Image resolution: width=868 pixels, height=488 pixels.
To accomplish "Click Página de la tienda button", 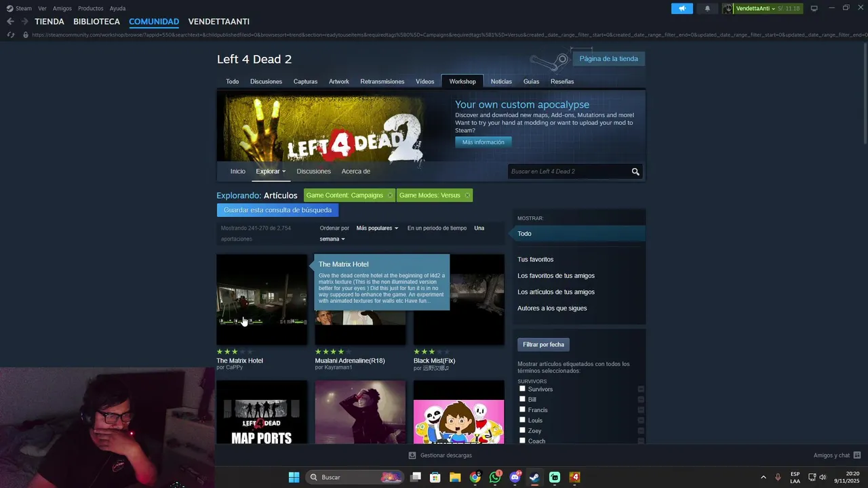I will 608,59.
